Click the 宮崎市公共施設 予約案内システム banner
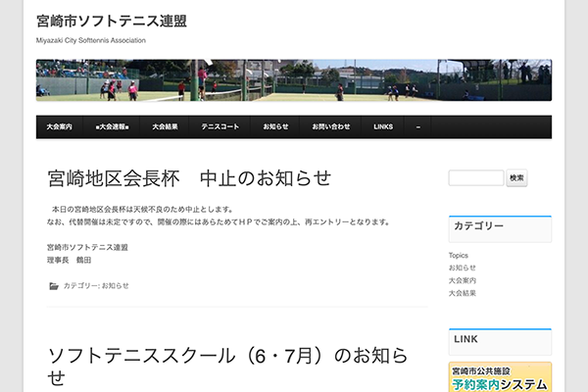Image resolution: width=588 pixels, height=392 pixels. pyautogui.click(x=500, y=378)
